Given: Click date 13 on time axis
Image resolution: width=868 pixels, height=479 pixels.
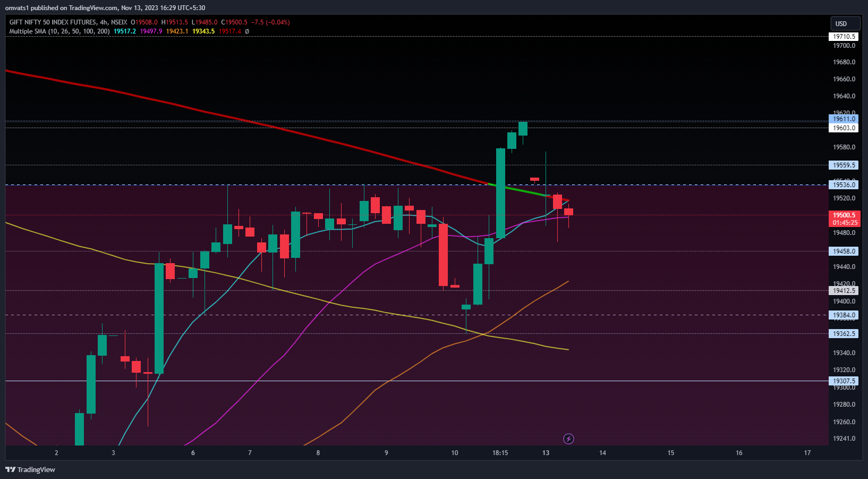Looking at the screenshot, I should click(x=546, y=453).
